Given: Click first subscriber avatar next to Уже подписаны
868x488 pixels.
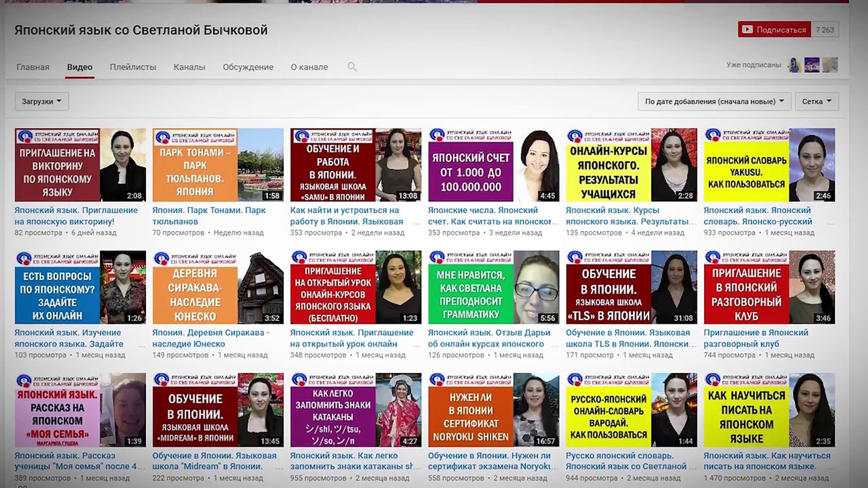Looking at the screenshot, I should pos(794,65).
